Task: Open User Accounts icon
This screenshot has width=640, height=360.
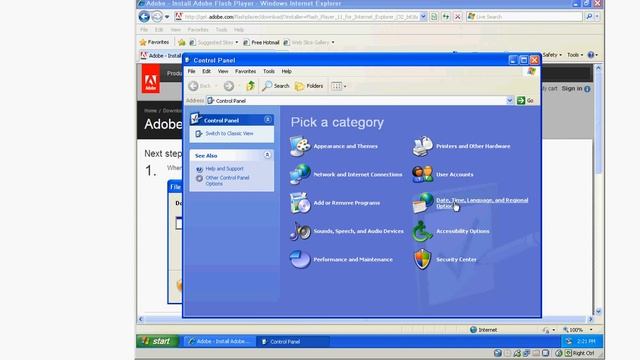Action: coord(422,174)
